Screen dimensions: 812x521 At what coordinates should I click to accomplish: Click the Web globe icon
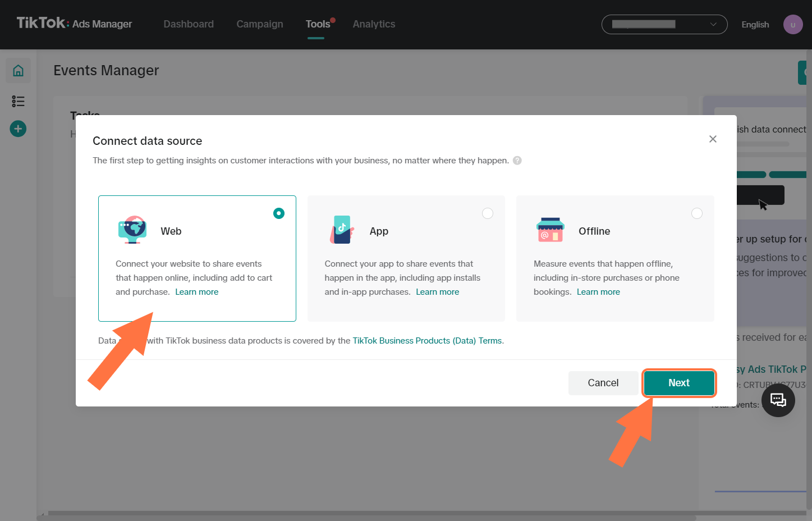[x=132, y=230]
